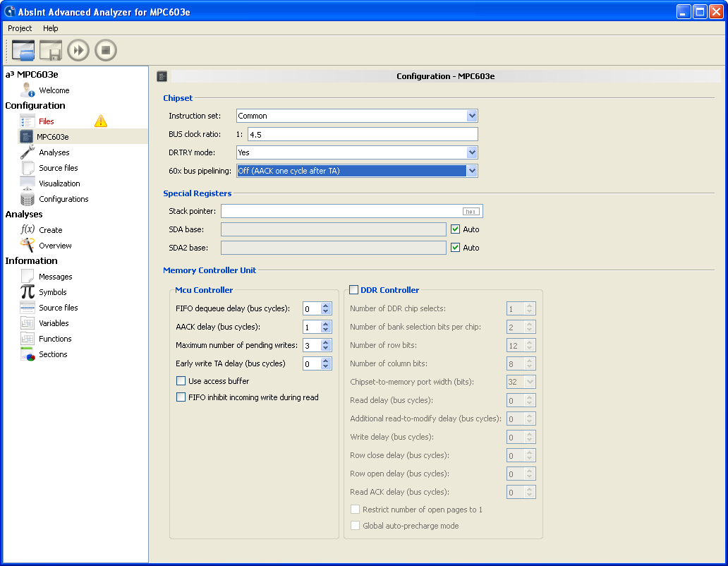
Task: Decrease AACK delay value
Action: click(326, 330)
